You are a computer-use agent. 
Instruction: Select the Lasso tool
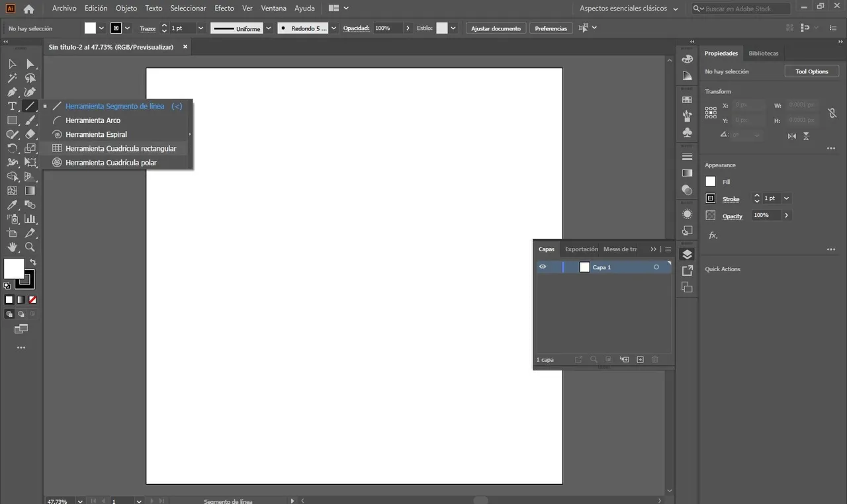30,78
